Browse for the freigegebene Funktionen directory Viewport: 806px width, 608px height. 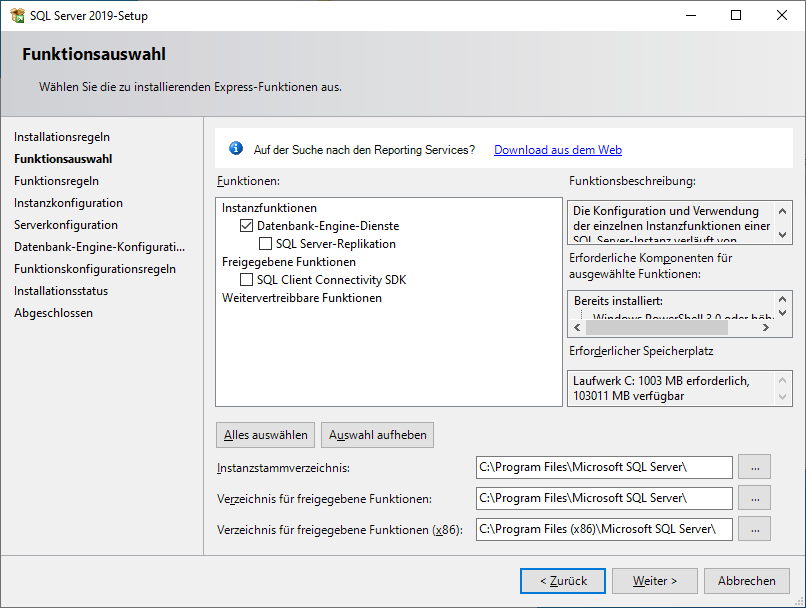754,498
